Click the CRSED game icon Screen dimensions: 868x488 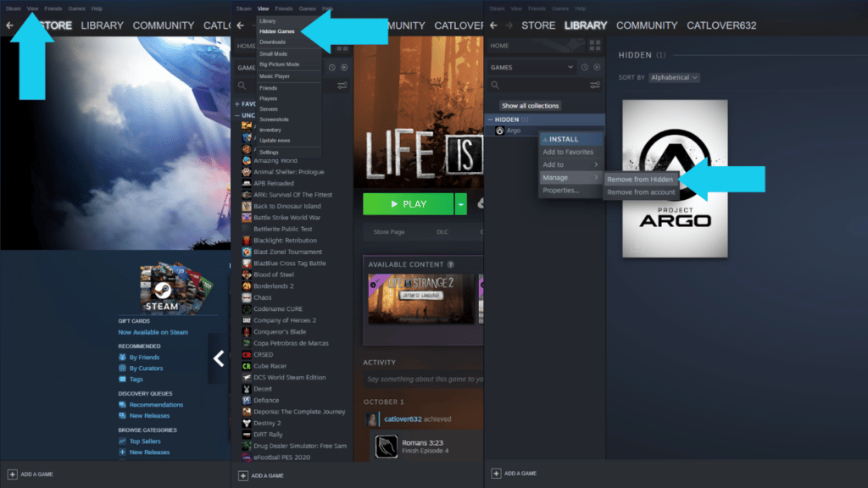pos(247,355)
